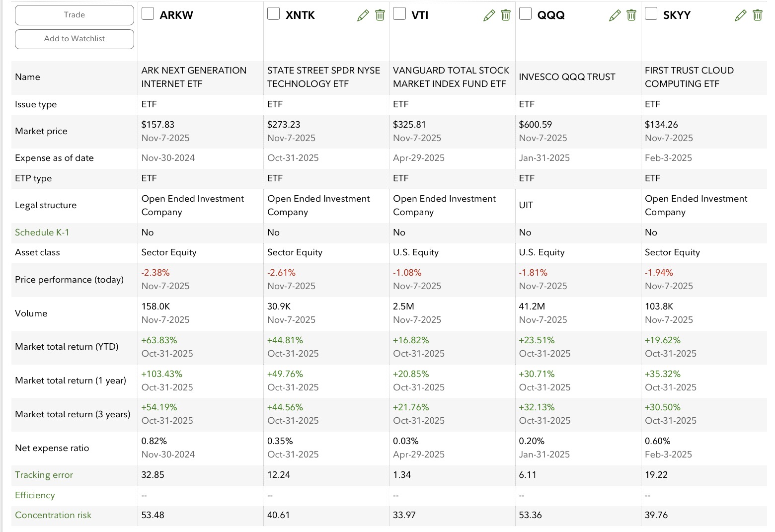Click Add to Watchlist button
Viewport: 775px width, 532px height.
pyautogui.click(x=75, y=39)
